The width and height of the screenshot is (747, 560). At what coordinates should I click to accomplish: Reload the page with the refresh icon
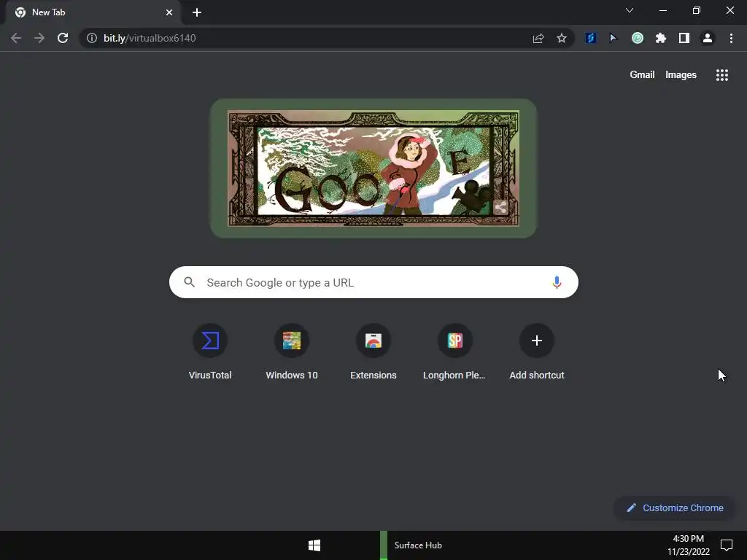pos(63,38)
